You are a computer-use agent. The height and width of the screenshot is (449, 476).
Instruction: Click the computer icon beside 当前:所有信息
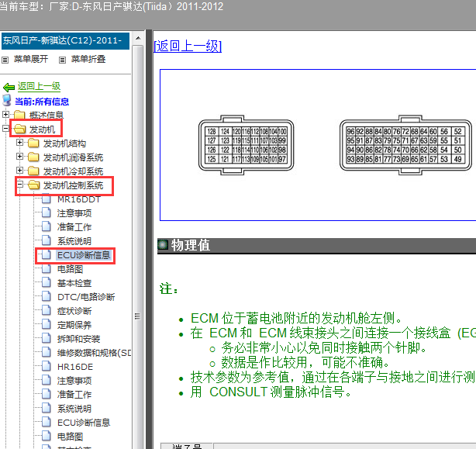tap(7, 100)
